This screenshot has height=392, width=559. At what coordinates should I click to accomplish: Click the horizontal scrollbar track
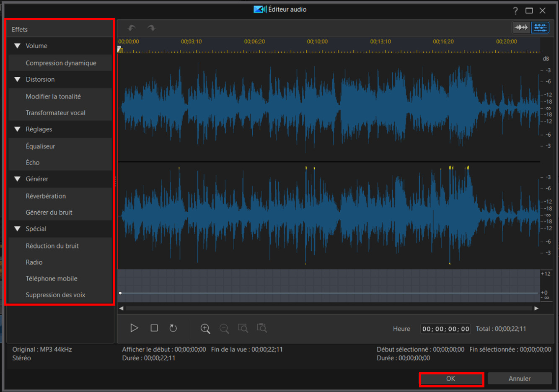tap(329, 308)
